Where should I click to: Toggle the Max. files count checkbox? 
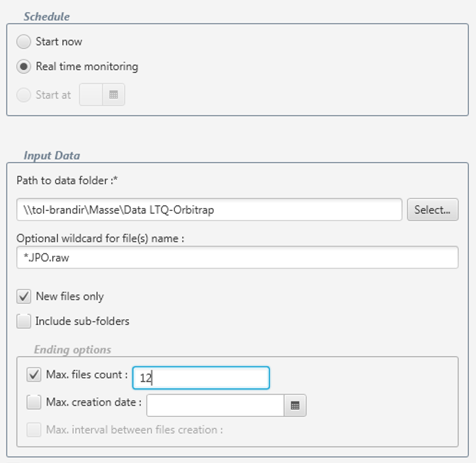(x=34, y=375)
